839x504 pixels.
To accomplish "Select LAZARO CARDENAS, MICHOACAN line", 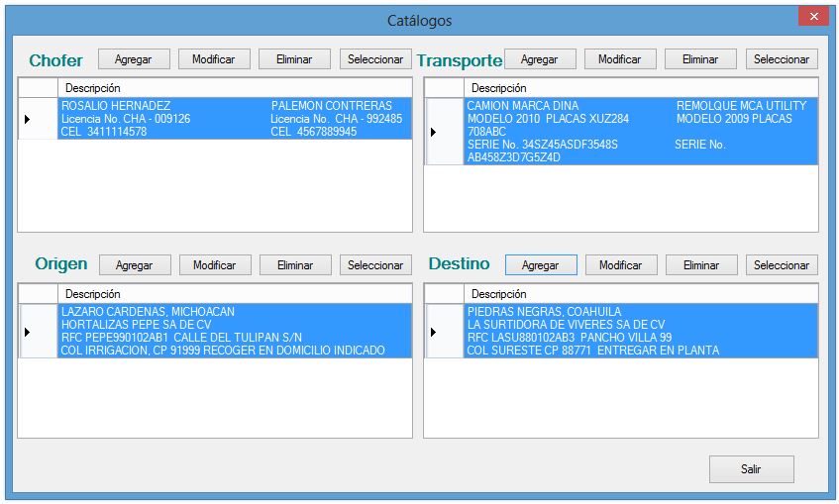I will (x=148, y=312).
